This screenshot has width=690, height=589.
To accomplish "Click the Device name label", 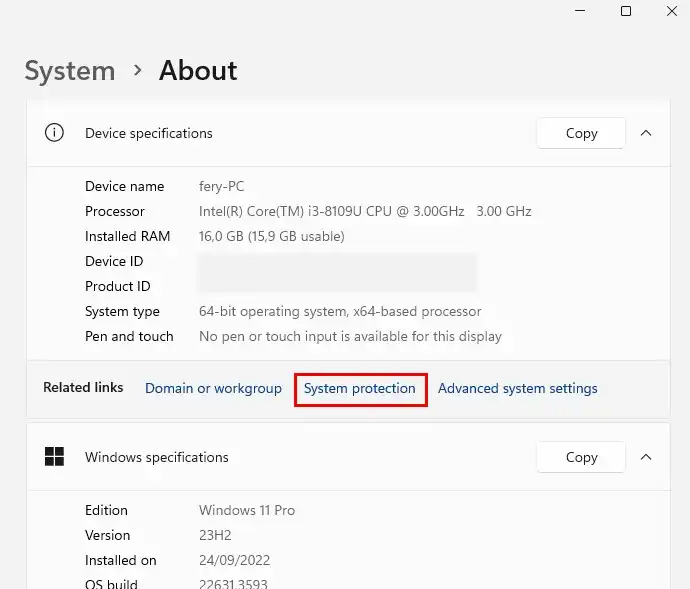I will pyautogui.click(x=125, y=187).
